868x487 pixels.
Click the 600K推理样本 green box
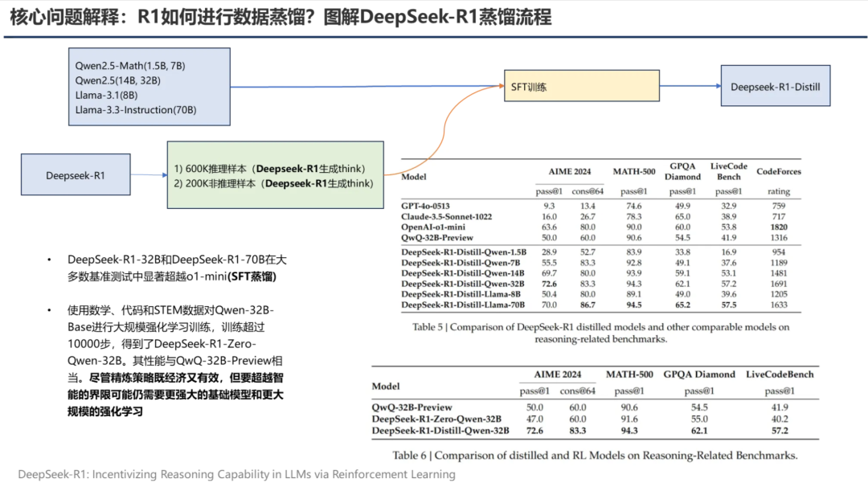275,174
